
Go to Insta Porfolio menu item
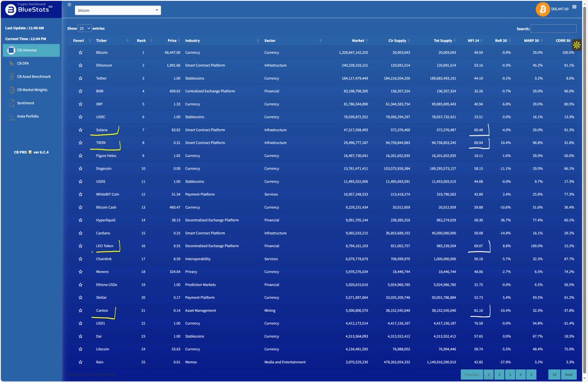click(27, 116)
